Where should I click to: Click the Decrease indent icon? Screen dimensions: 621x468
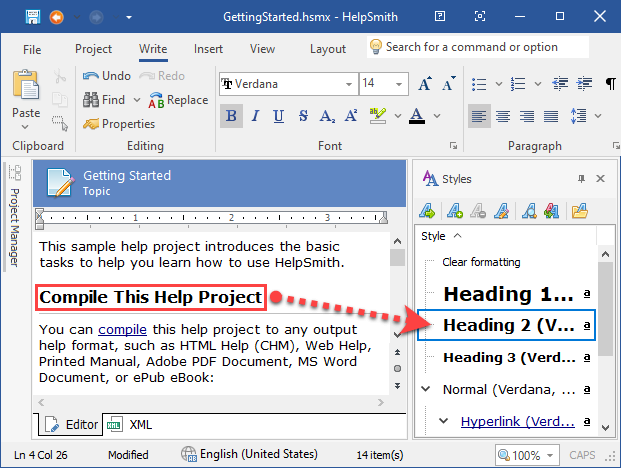[560, 84]
